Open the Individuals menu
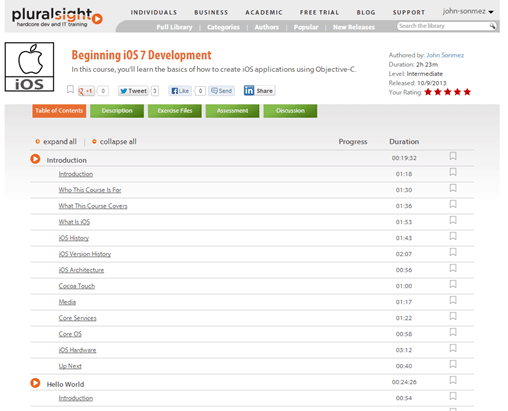Screen dimensions: 508x411 pos(154,12)
